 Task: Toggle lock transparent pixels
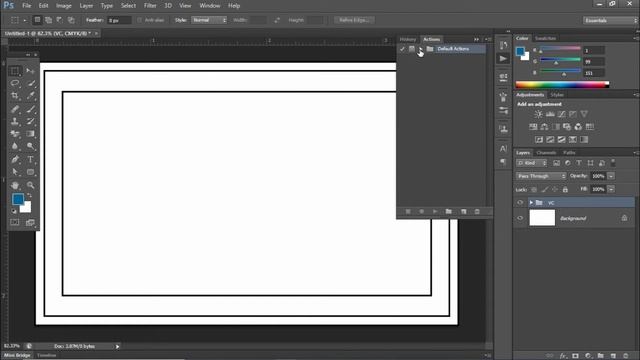pos(534,189)
